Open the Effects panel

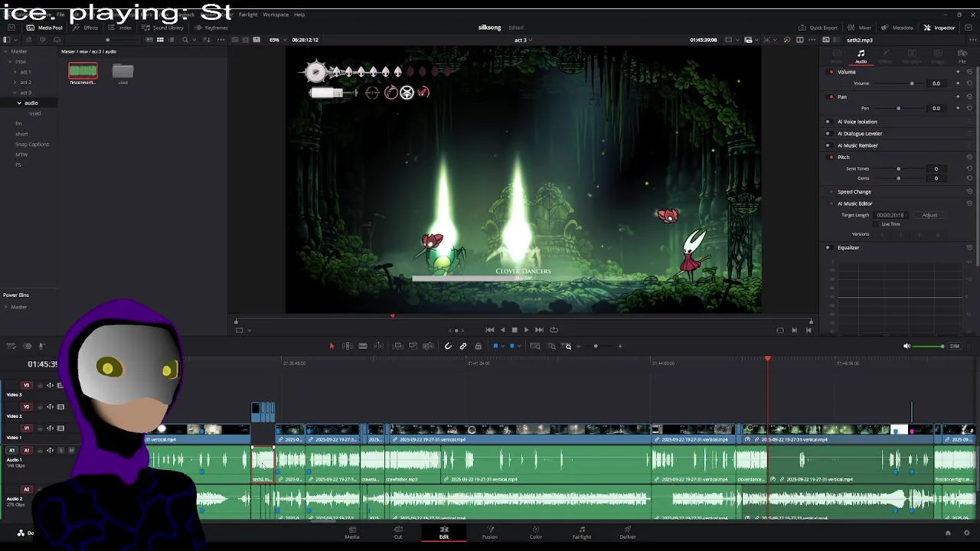(x=86, y=28)
